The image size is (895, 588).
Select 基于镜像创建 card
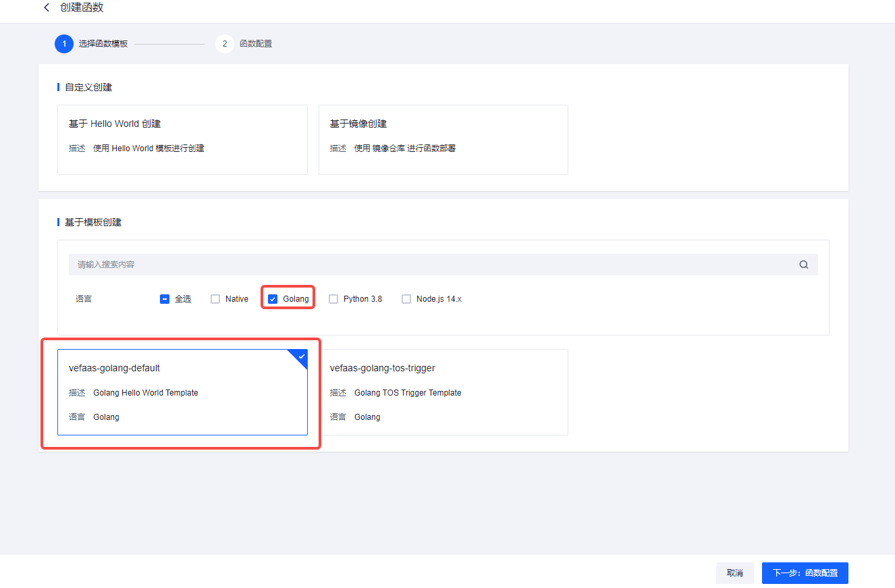pos(443,140)
